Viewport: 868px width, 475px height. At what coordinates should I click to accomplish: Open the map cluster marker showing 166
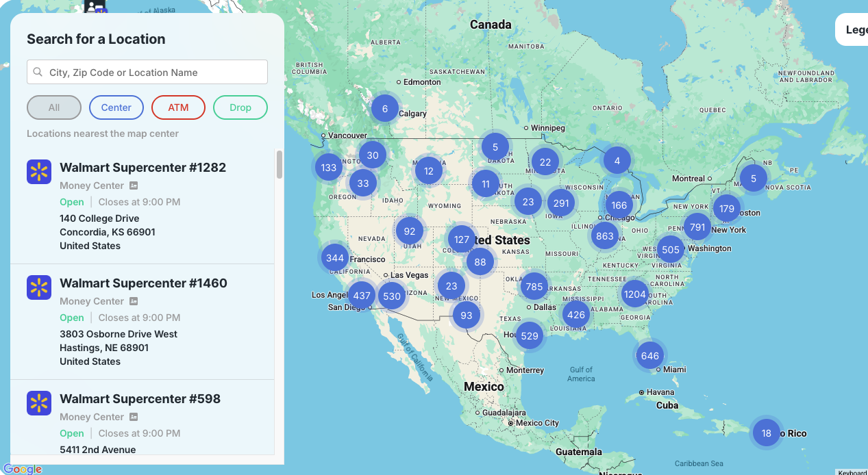(x=619, y=205)
